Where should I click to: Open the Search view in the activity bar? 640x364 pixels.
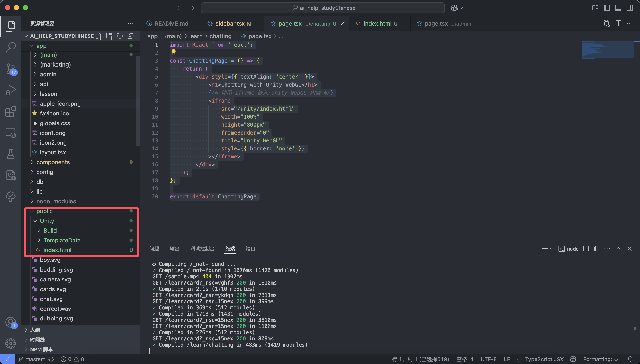[11, 47]
